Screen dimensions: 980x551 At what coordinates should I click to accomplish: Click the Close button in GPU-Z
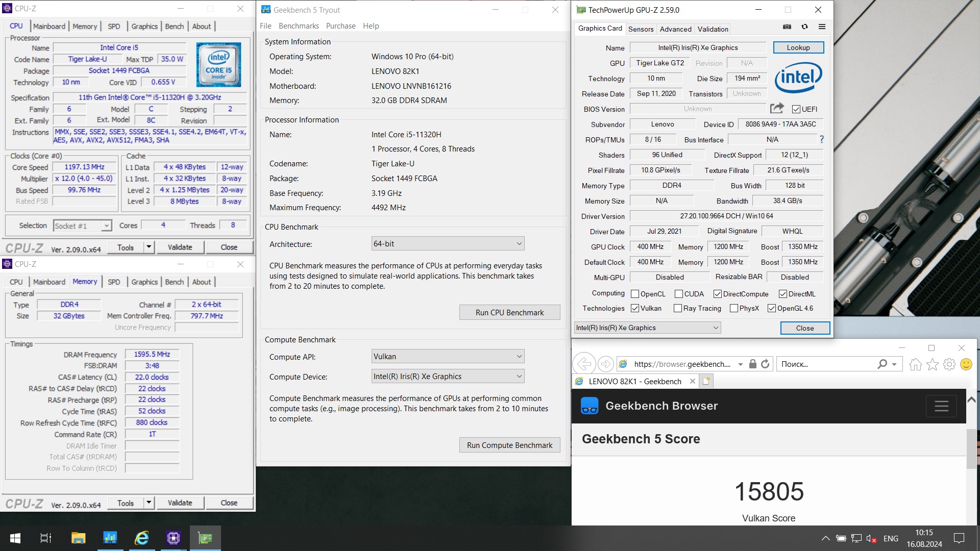click(x=805, y=328)
